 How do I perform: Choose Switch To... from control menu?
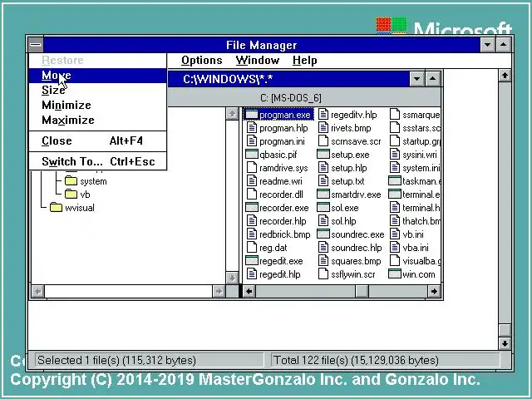click(x=98, y=161)
